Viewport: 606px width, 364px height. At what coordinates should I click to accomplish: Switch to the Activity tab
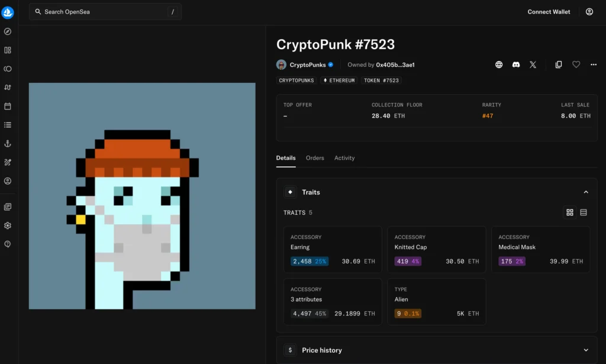[x=344, y=158]
